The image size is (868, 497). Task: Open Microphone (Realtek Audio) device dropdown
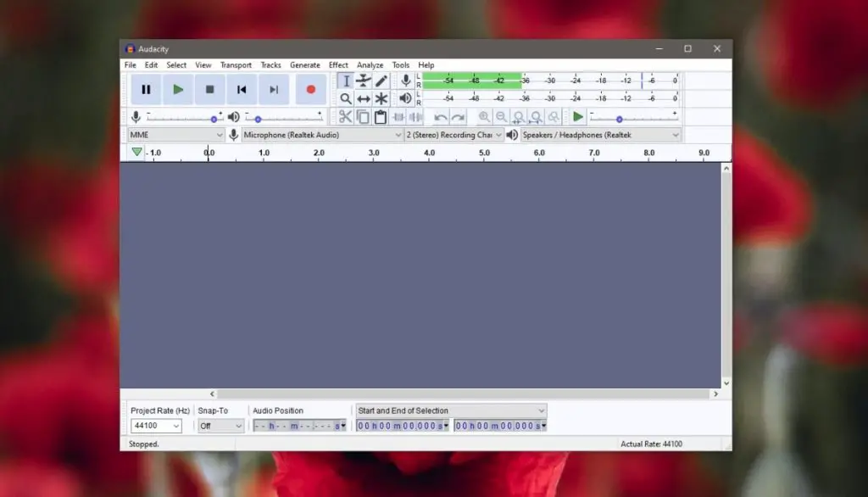(x=322, y=135)
